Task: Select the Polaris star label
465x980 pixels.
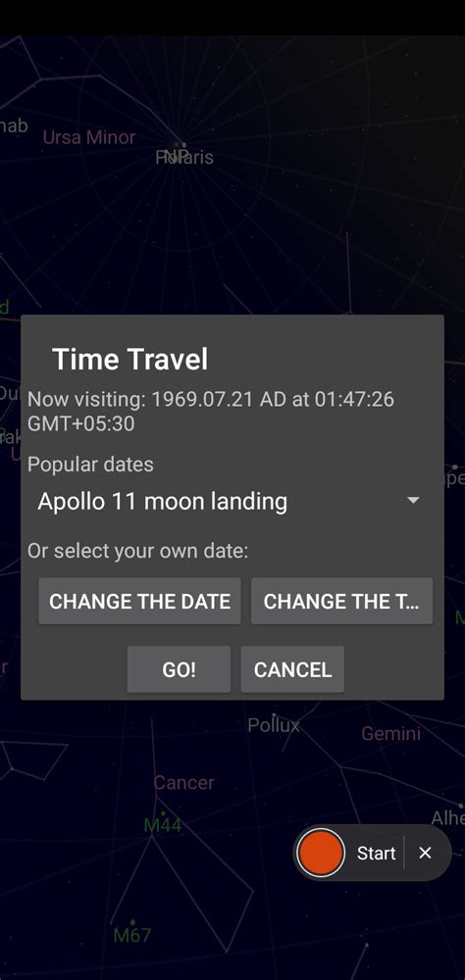Action: tap(184, 157)
